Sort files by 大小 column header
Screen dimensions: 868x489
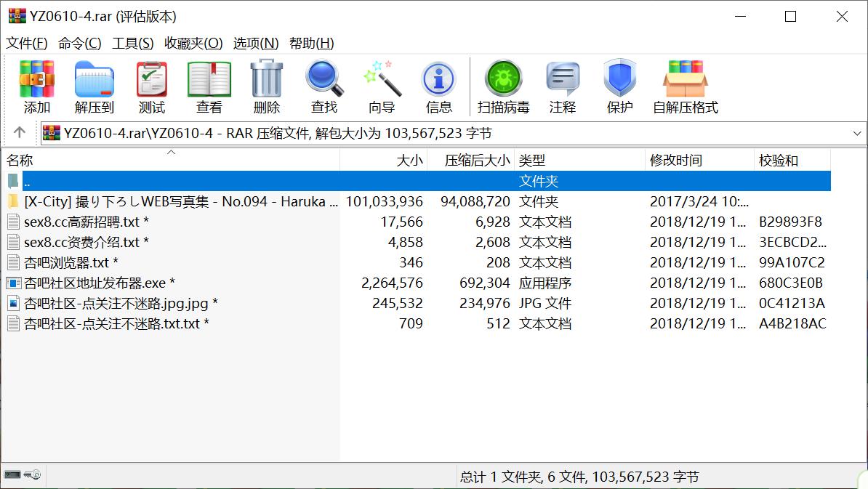click(x=383, y=161)
